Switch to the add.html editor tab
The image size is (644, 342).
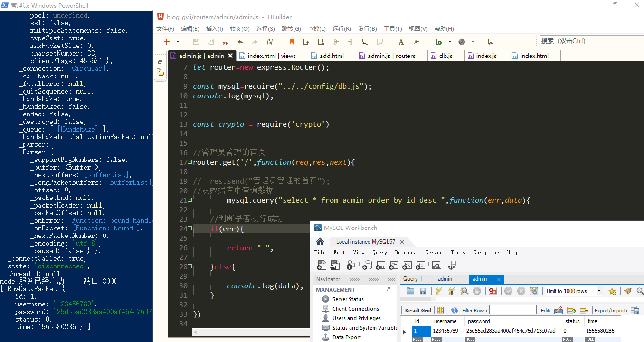(x=331, y=56)
